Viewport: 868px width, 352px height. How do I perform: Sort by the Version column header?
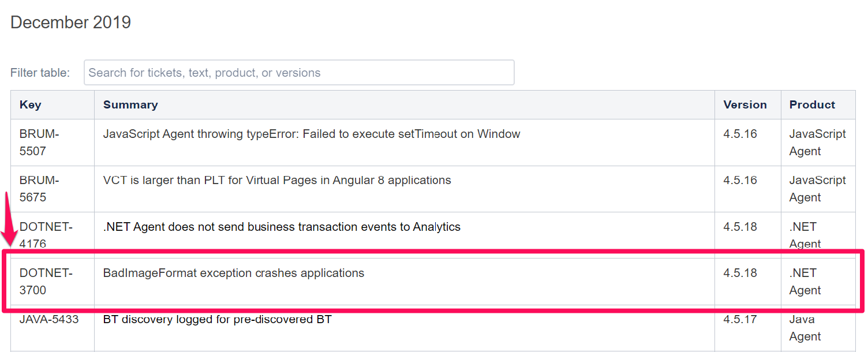(x=744, y=104)
